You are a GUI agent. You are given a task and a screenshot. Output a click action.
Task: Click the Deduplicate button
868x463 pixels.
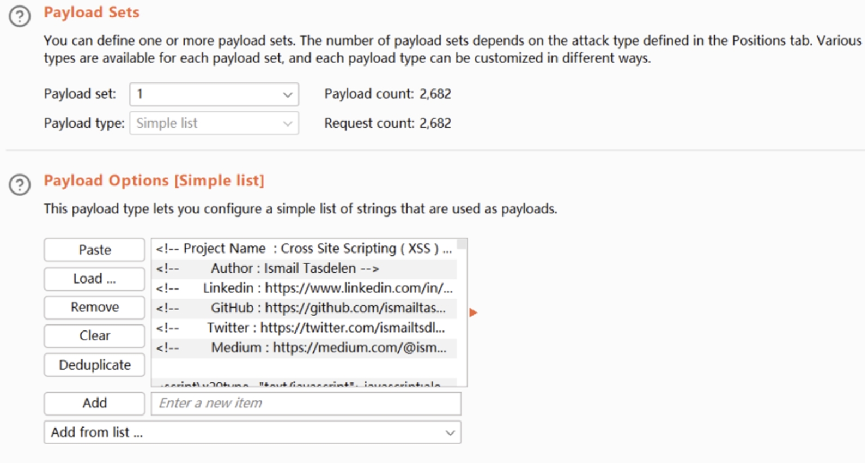click(x=94, y=365)
